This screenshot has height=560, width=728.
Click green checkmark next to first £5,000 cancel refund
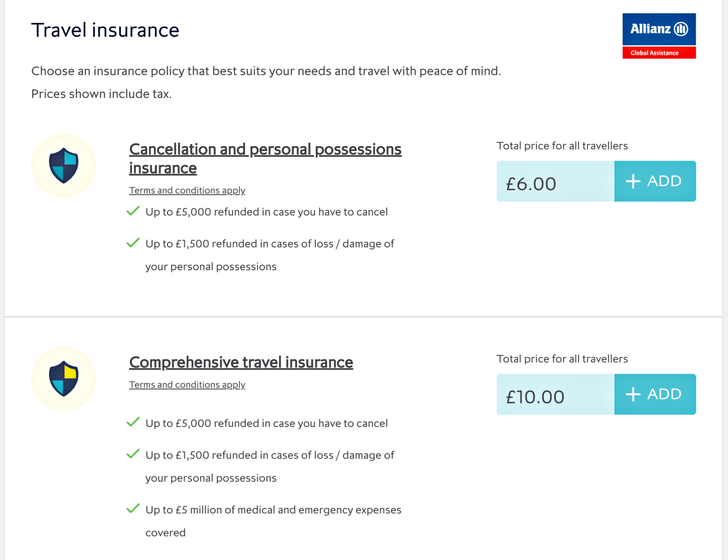pos(133,211)
